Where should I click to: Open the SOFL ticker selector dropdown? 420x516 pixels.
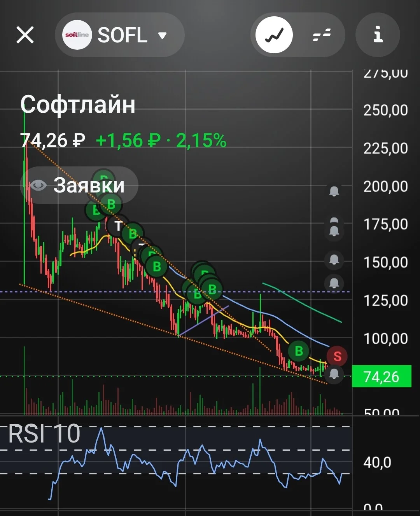click(120, 35)
